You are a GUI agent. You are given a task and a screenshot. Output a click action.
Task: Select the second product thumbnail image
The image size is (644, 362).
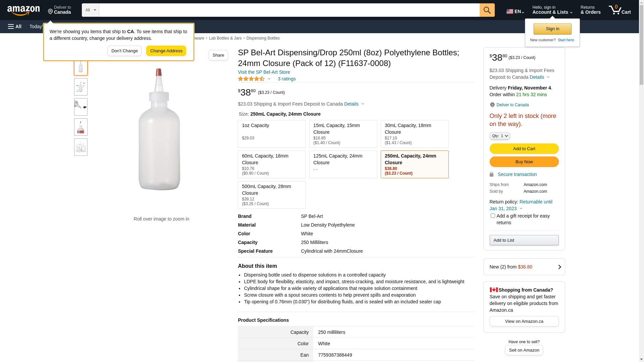(81, 87)
